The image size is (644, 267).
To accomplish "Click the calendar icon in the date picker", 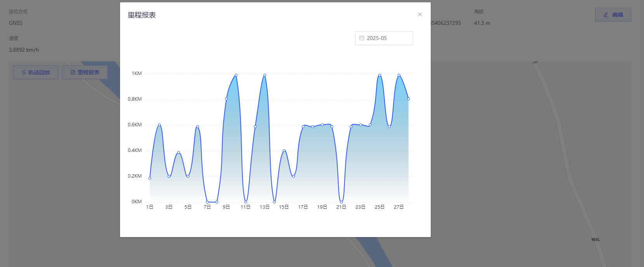I will pos(362,38).
